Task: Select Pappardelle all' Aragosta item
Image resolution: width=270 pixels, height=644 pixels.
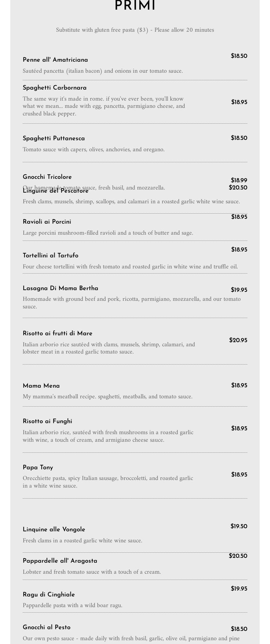Action: [60, 561]
